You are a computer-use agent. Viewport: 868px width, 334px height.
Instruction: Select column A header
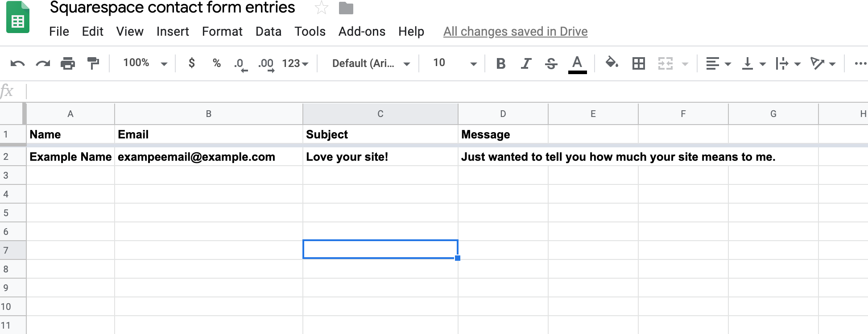click(x=70, y=114)
